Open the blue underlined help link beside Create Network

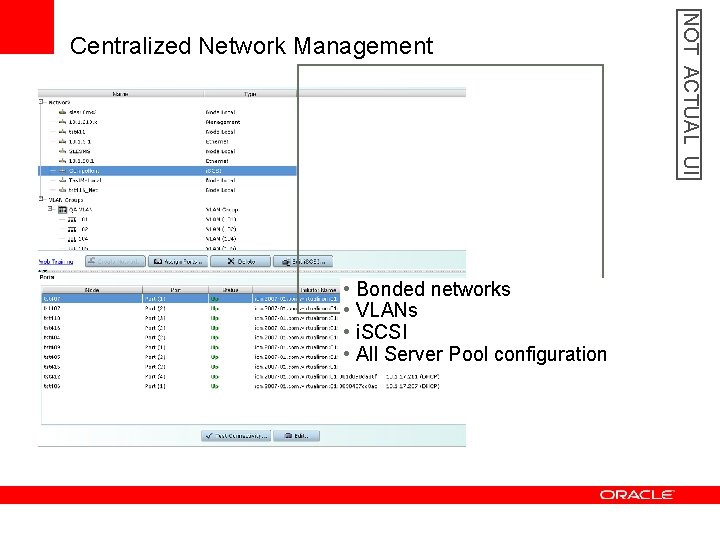pos(56,262)
